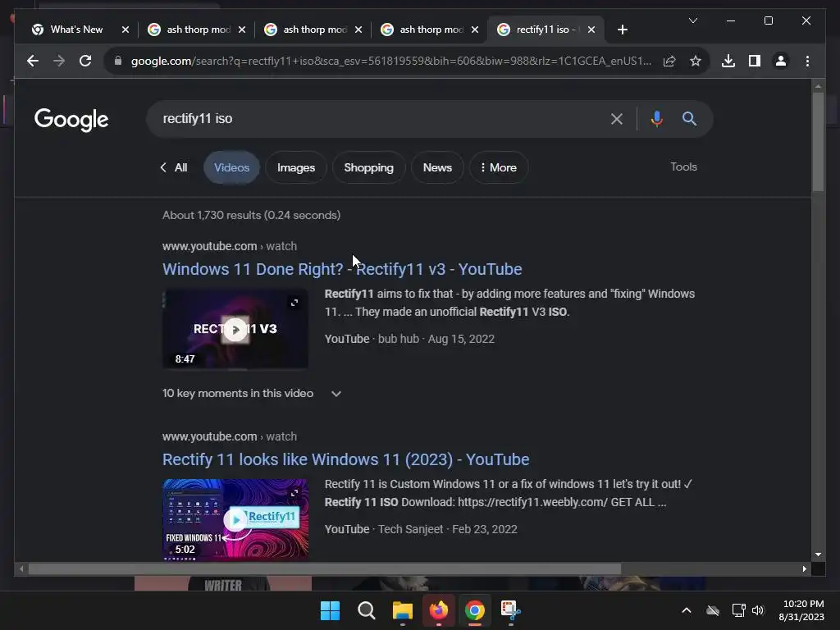This screenshot has height=630, width=840.
Task: Open Windows taskbar search
Action: [x=367, y=610]
